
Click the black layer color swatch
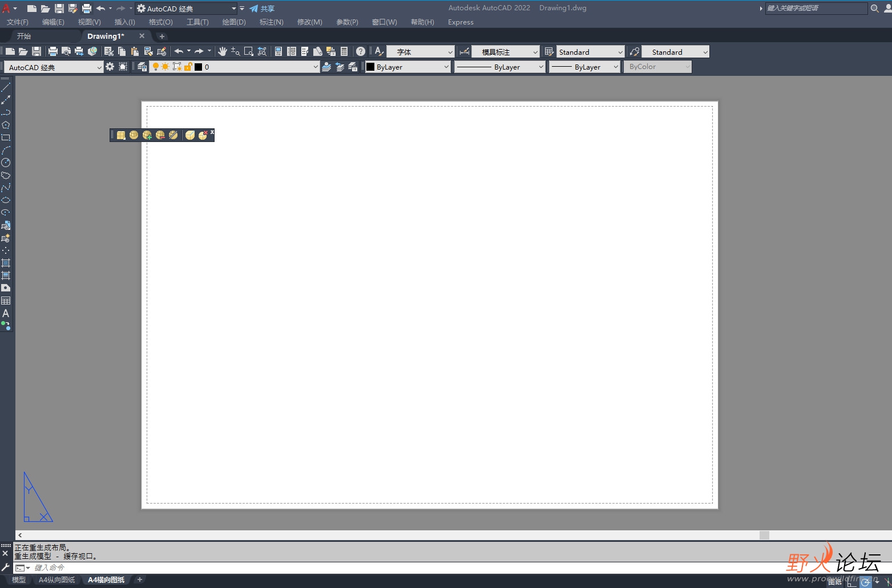198,67
